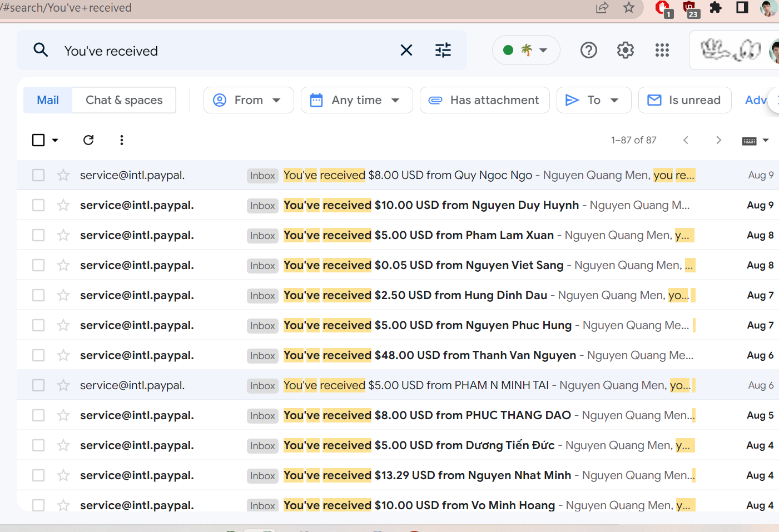Tick the select-all checkbox

point(38,140)
